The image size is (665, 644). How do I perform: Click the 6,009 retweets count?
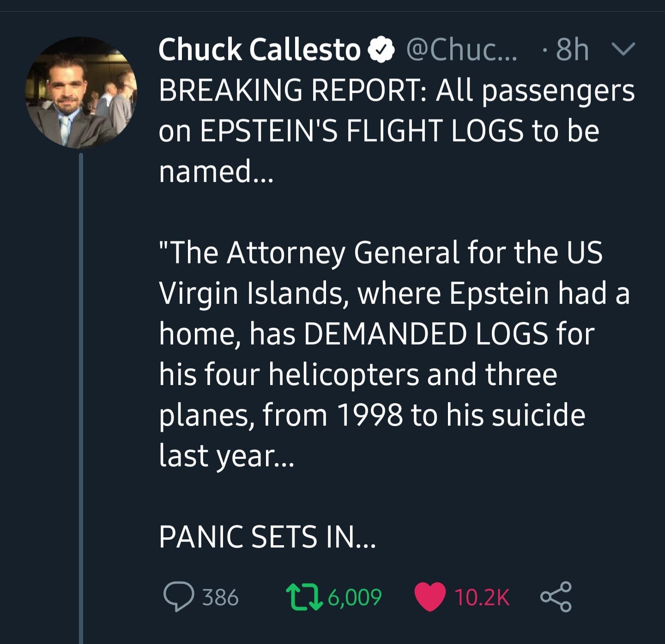point(355,597)
